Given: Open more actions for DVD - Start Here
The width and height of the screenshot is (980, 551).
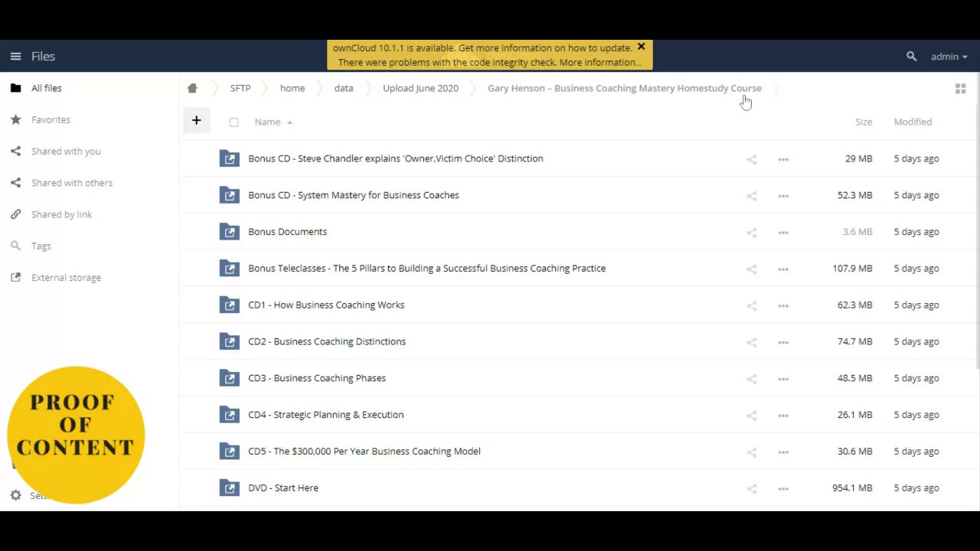Looking at the screenshot, I should tap(783, 489).
